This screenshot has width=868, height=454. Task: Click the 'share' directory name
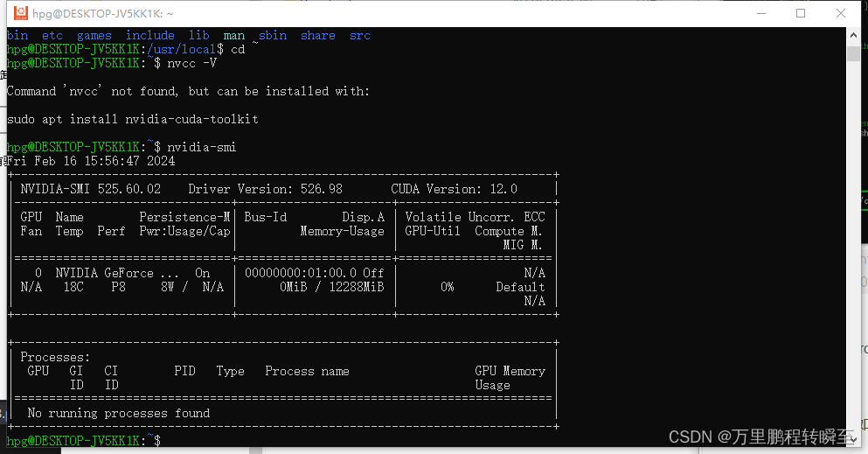pyautogui.click(x=318, y=36)
